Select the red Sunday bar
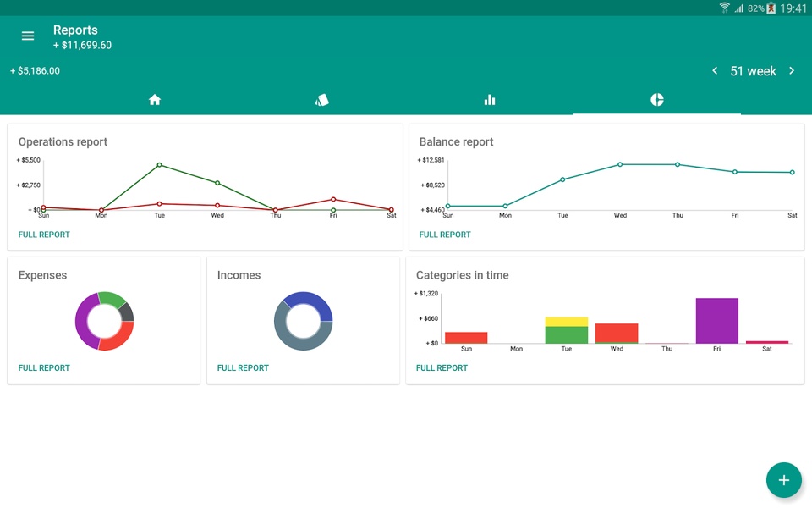 point(466,338)
